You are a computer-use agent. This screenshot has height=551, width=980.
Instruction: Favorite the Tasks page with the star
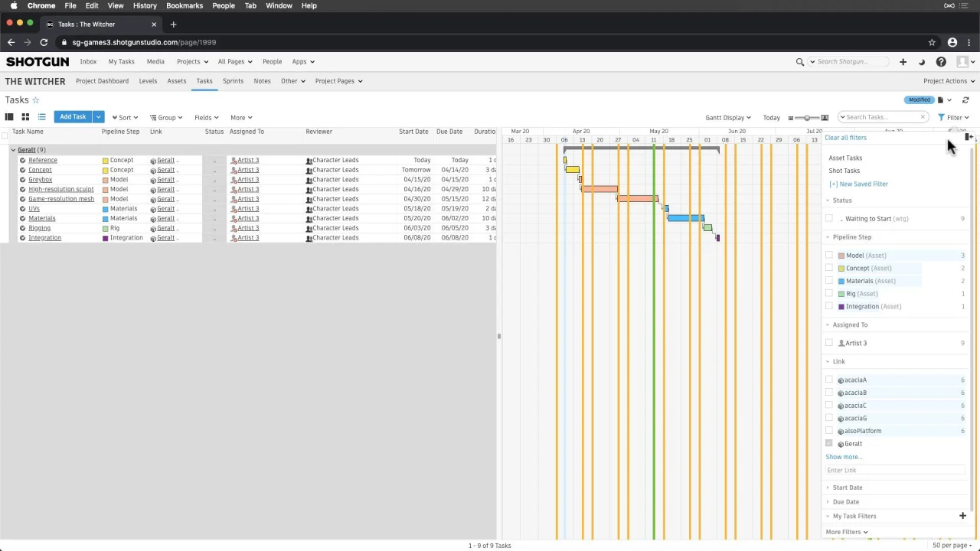click(35, 100)
